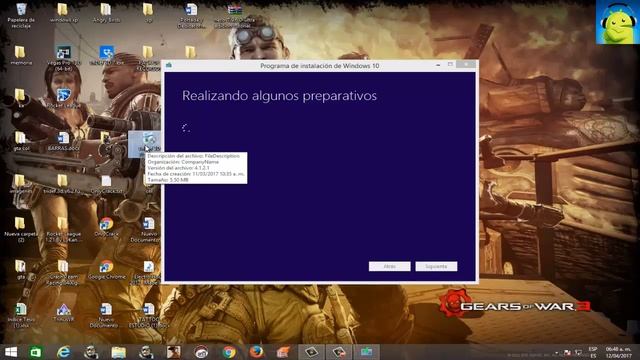Open the Papelera de reciclaje desktop icon
Screen dimensions: 640x360
click(21, 15)
